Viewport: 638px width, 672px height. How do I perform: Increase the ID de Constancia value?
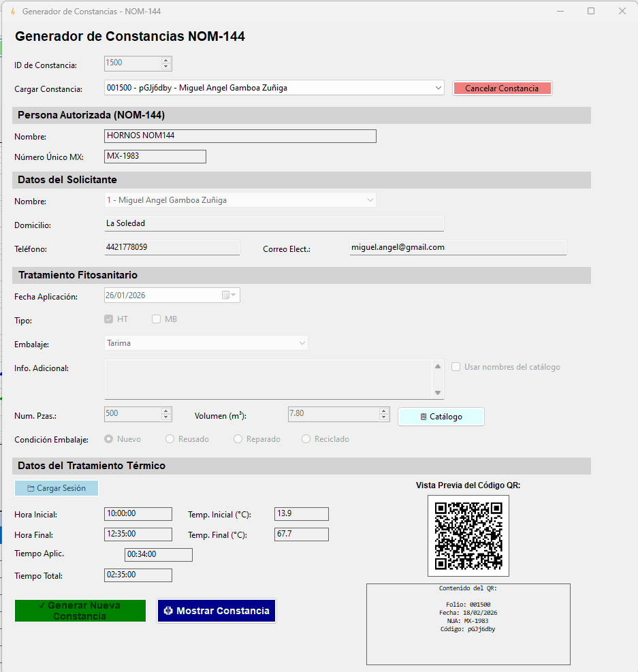click(x=166, y=61)
